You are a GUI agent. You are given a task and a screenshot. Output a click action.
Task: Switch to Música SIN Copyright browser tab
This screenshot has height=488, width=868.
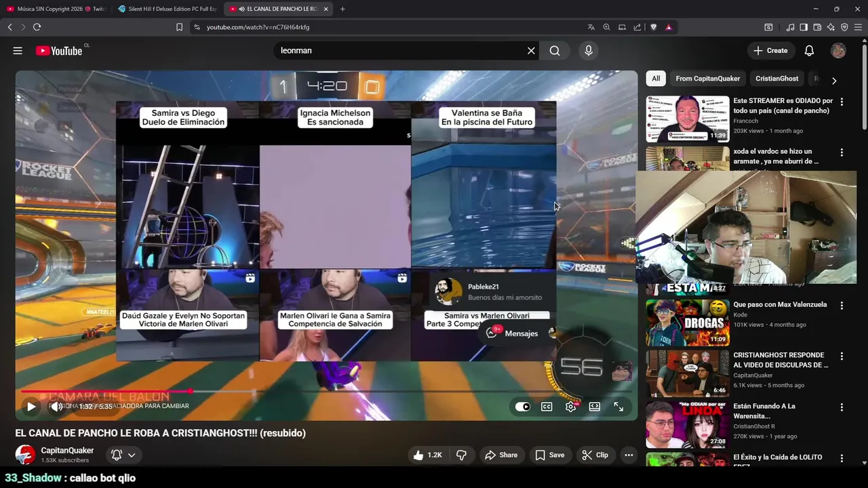[56, 9]
